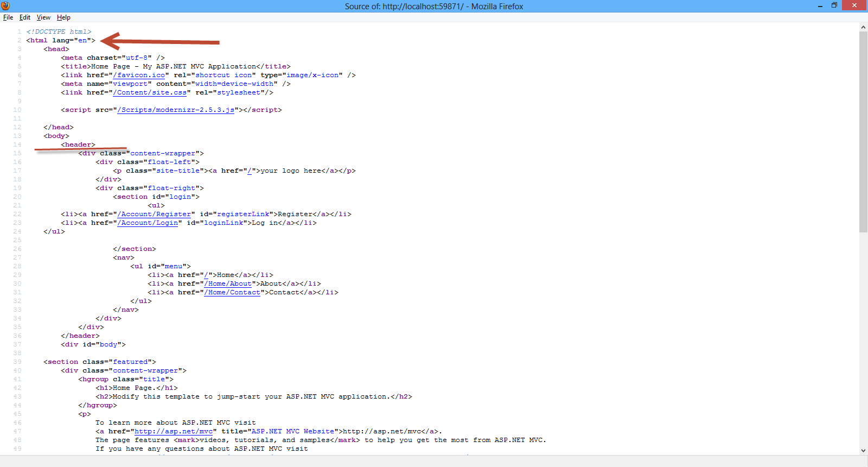Click the "content-wrapper" class on line 15

(x=163, y=153)
